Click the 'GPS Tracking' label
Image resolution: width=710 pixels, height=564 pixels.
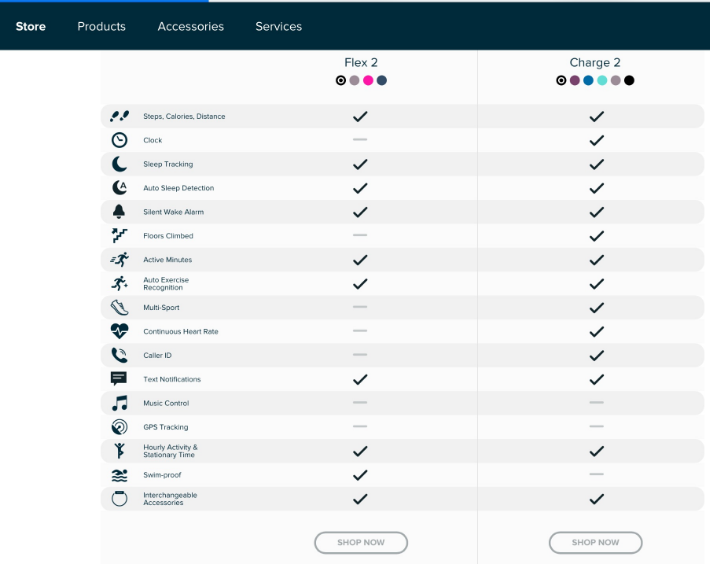(x=166, y=427)
